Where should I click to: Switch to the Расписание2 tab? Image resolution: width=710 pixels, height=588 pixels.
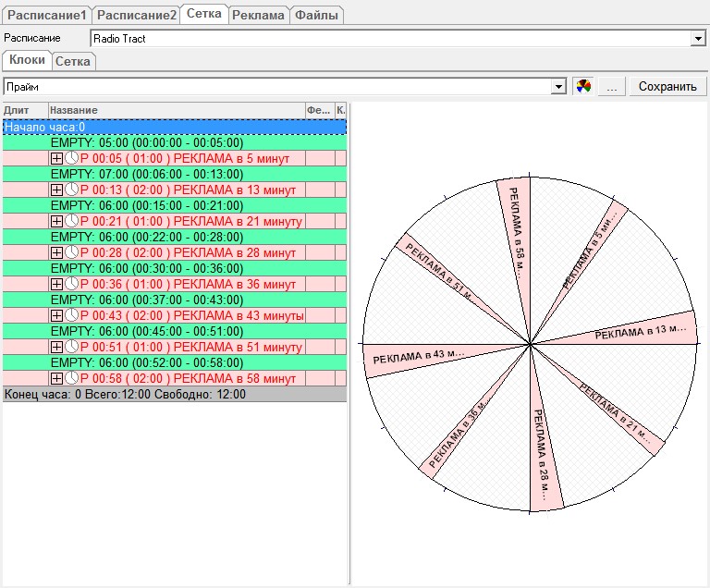[136, 16]
